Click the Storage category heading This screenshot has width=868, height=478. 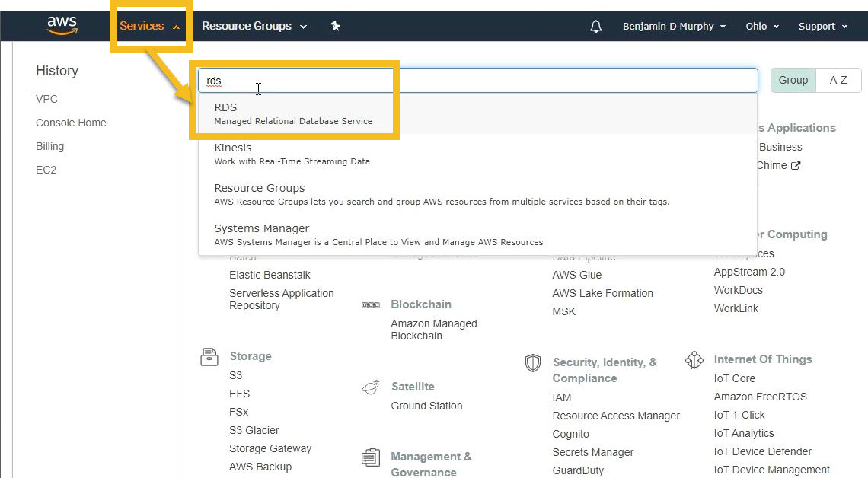[x=251, y=356]
